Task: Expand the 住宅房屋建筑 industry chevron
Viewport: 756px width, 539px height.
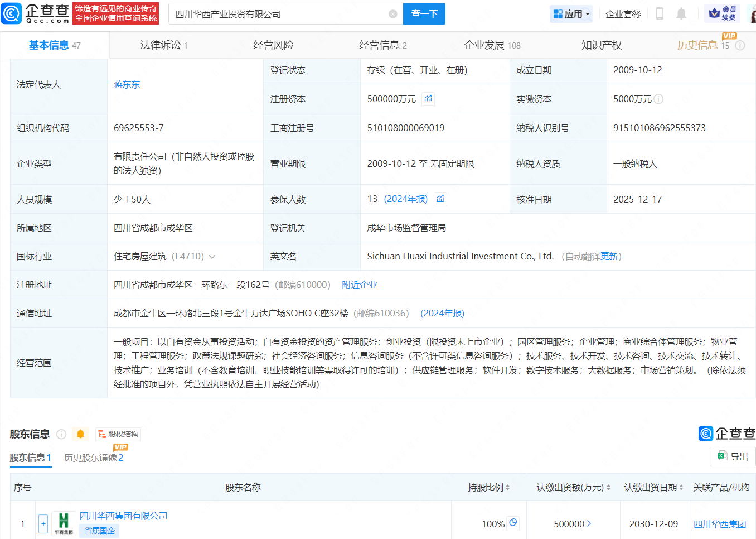Action: [212, 257]
